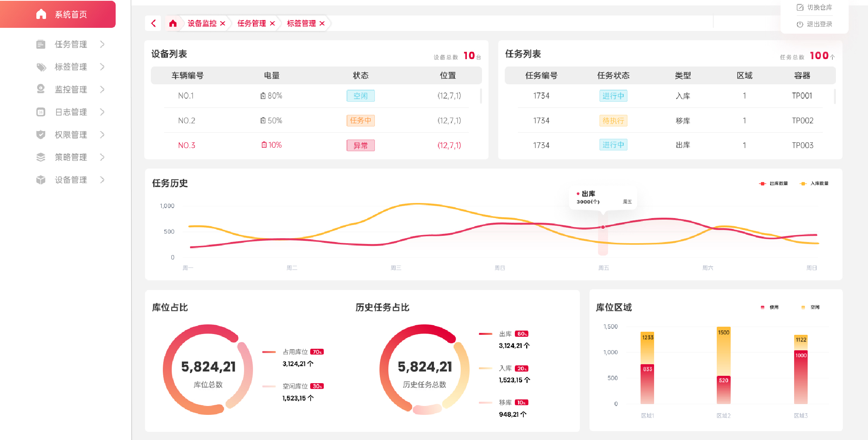This screenshot has width=868, height=440.
Task: Click the task list scrollbar
Action: point(835,96)
